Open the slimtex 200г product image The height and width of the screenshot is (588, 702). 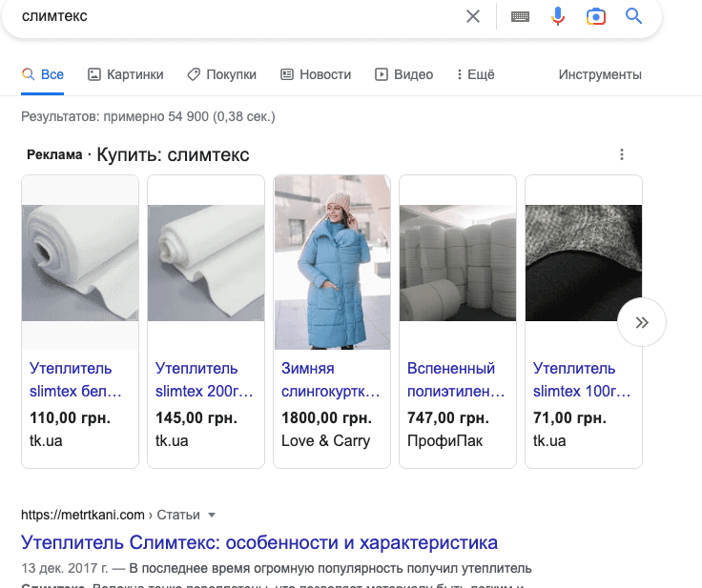click(x=206, y=263)
